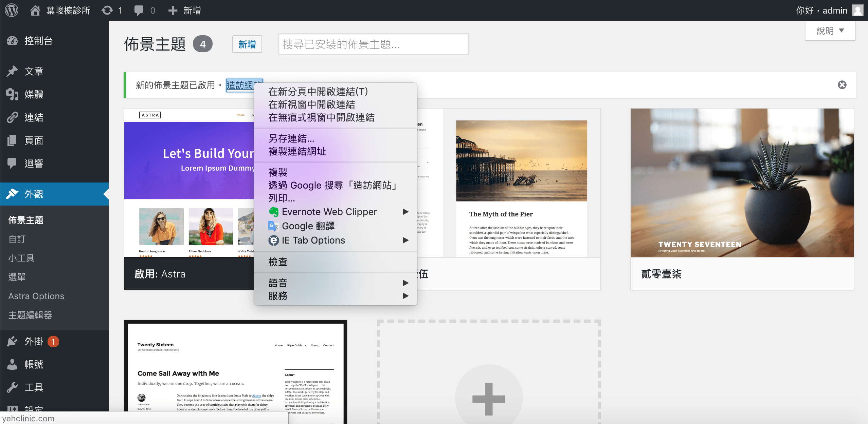The image size is (868, 424).
Task: Select 複製連結網址 in context menu
Action: [x=297, y=151]
